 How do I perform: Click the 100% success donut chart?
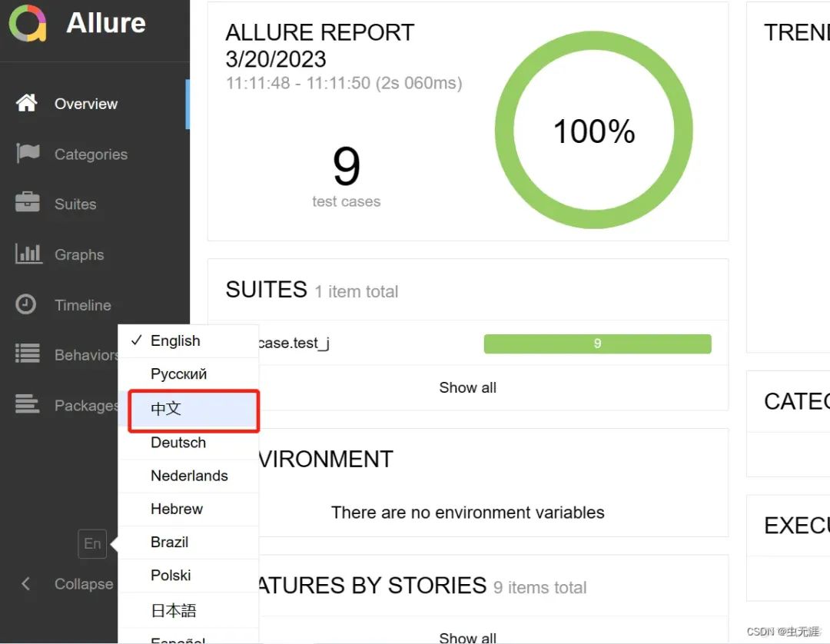pos(593,131)
